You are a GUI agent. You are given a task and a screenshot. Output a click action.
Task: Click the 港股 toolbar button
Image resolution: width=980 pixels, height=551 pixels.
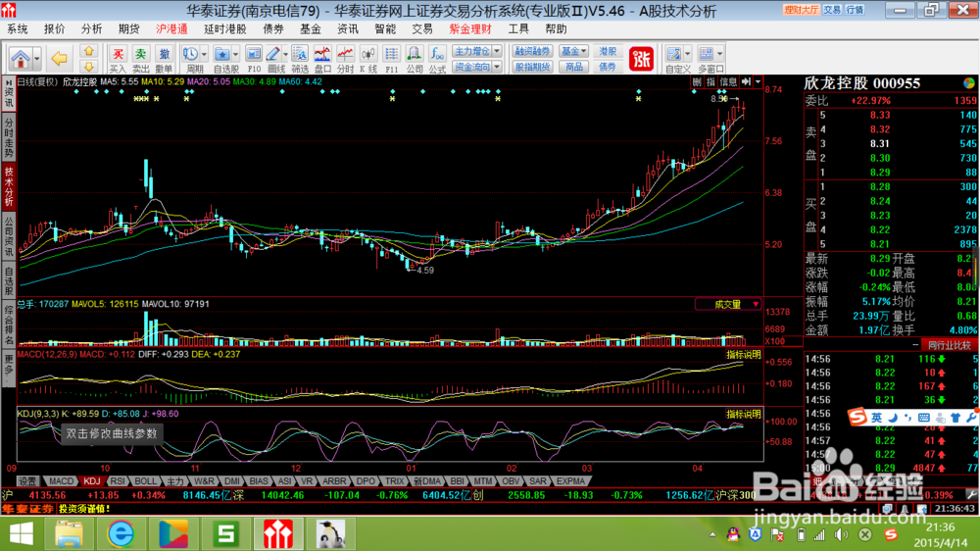[608, 51]
